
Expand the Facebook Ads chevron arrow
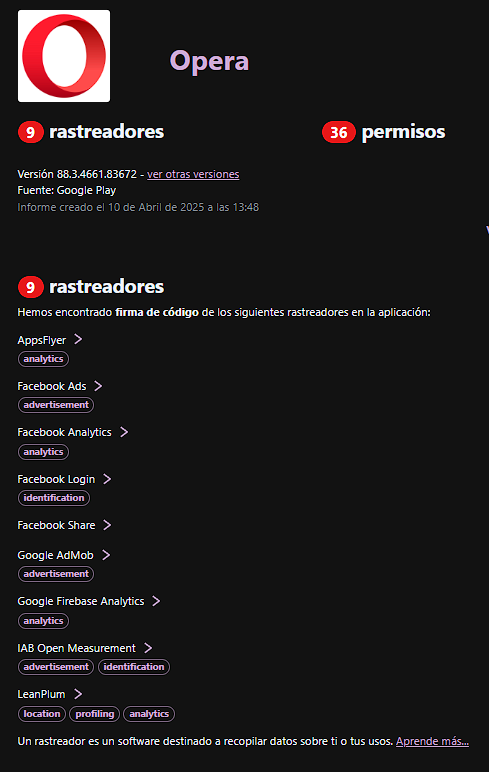click(98, 386)
